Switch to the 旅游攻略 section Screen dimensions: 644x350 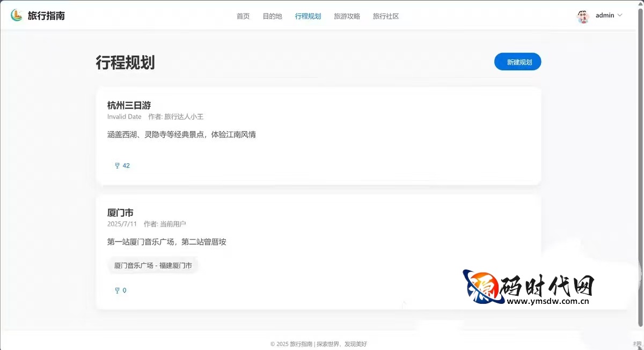tap(347, 16)
